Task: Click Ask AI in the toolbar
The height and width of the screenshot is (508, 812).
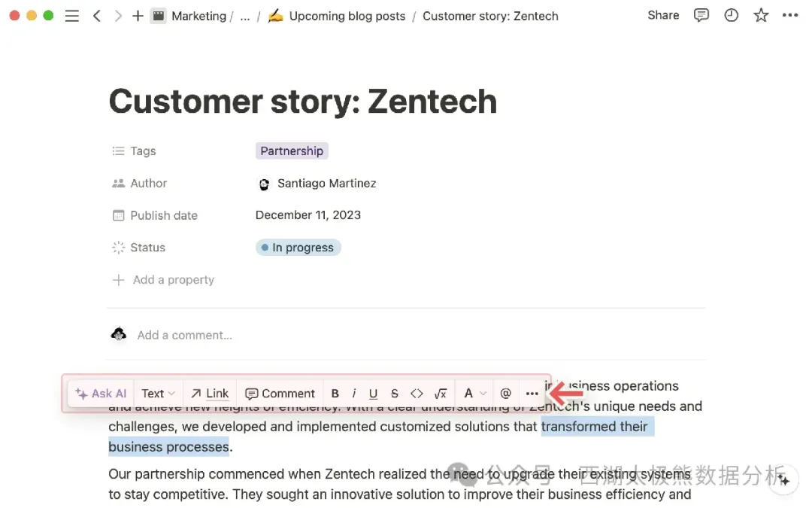Action: [x=101, y=394]
